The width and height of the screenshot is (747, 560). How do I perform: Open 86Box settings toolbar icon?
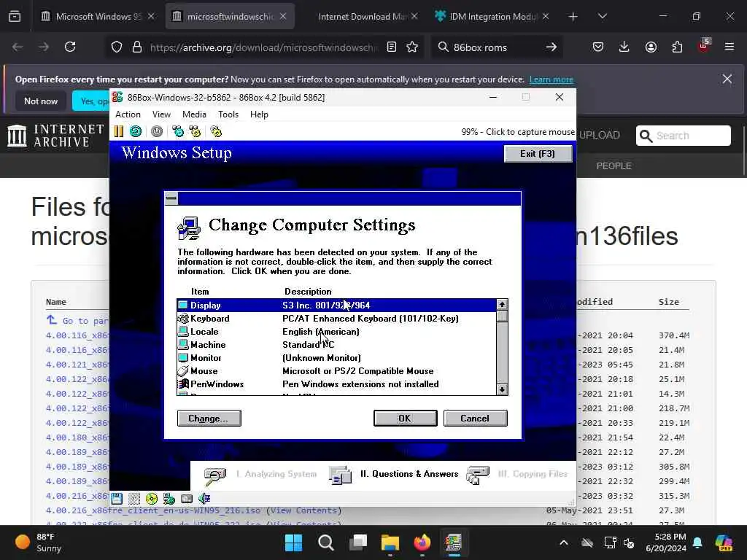tap(216, 131)
